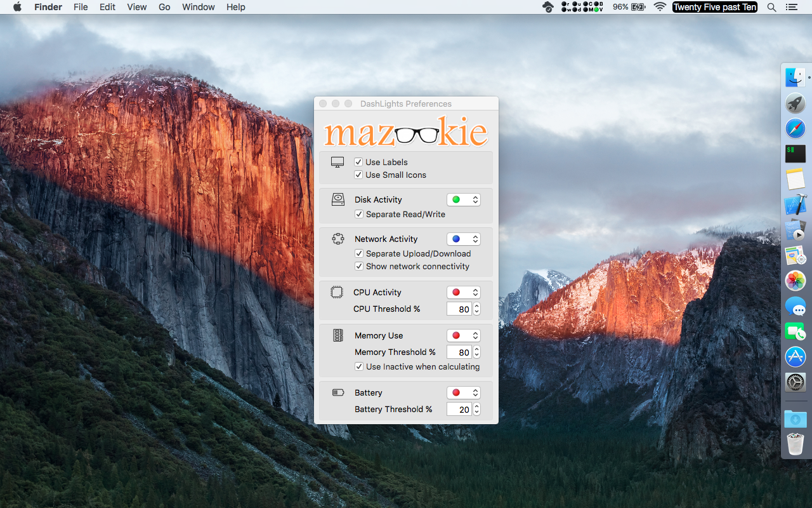Open the Go menu
812x508 pixels.
(x=164, y=7)
